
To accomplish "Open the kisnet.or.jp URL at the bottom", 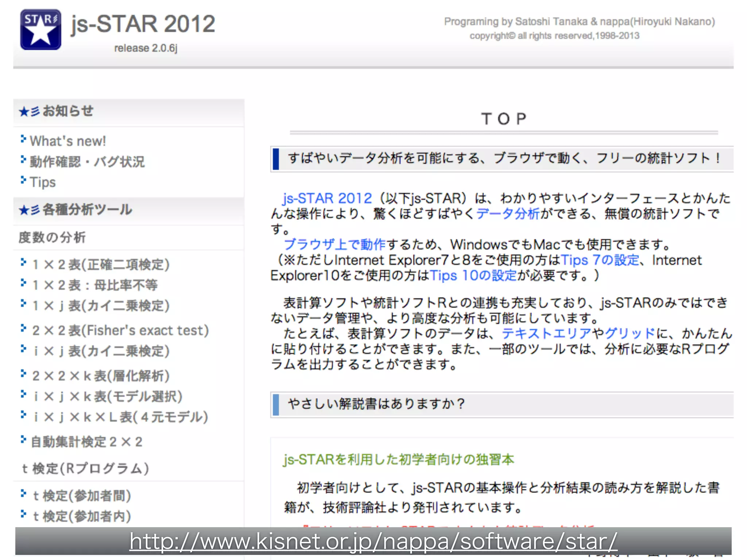I will 373,541.
